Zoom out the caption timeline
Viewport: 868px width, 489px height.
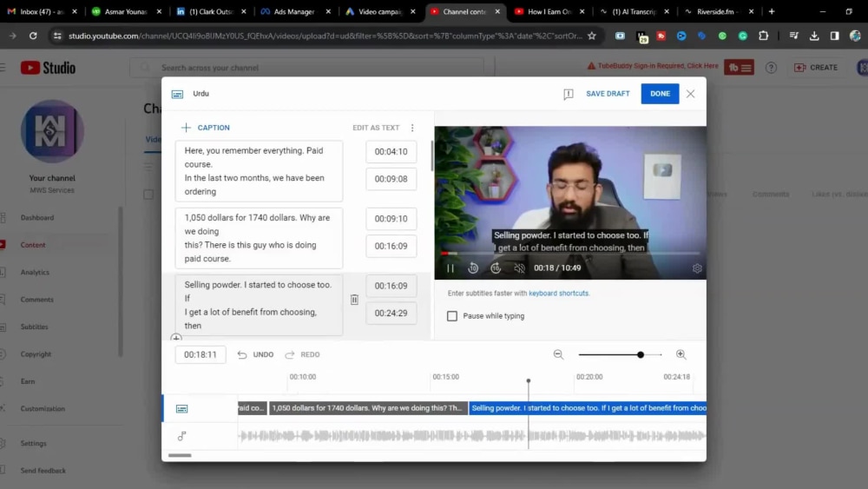(558, 354)
